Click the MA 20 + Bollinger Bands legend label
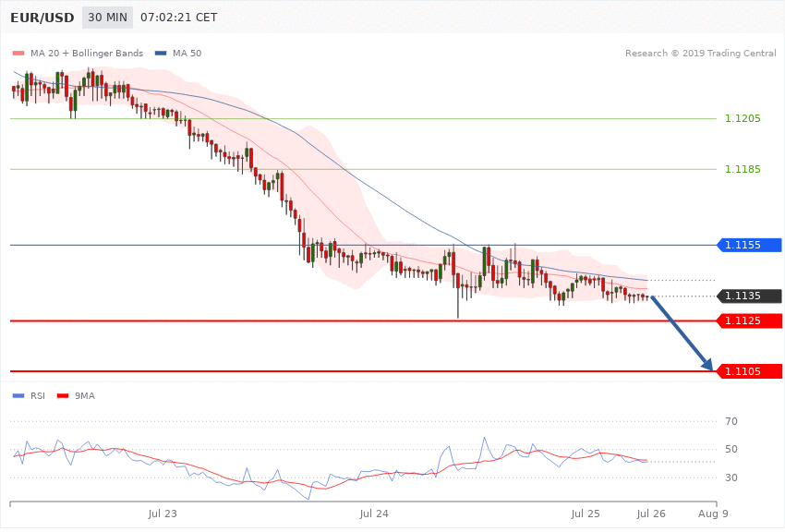The width and height of the screenshot is (785, 532). point(87,53)
